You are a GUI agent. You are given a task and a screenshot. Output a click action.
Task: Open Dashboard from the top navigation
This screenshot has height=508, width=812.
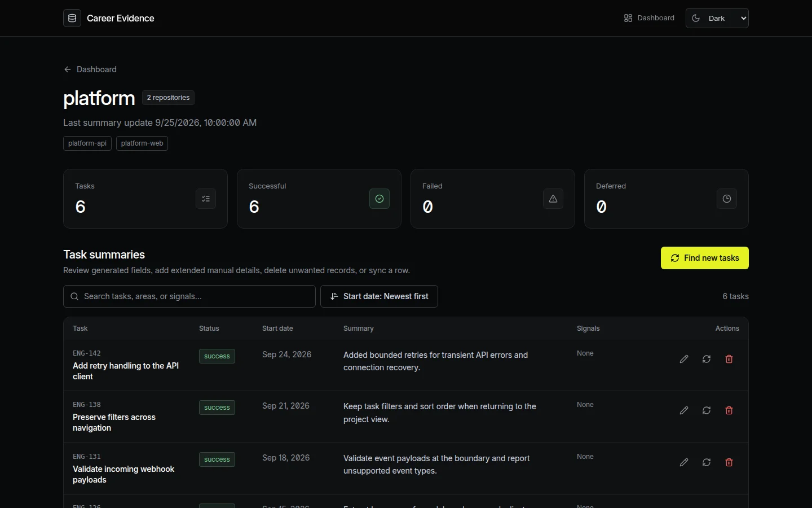pyautogui.click(x=649, y=18)
